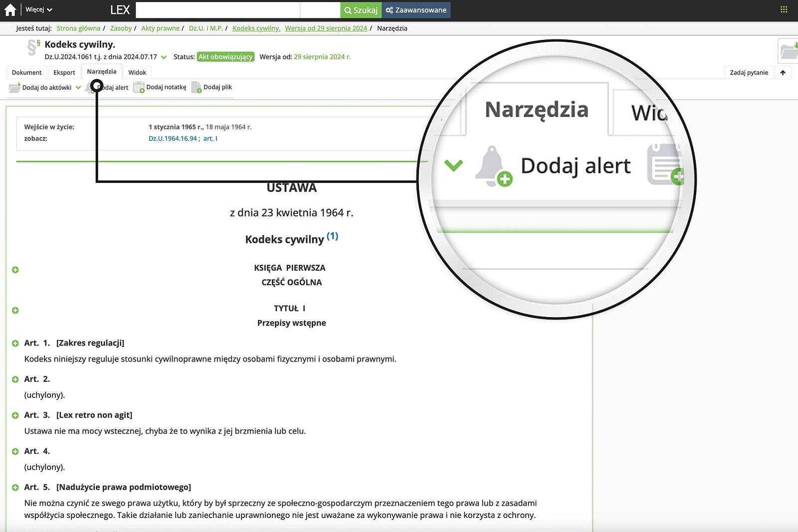Viewport: 798px width, 532px height.
Task: Open the Strona główna breadcrumb link
Action: [x=78, y=28]
